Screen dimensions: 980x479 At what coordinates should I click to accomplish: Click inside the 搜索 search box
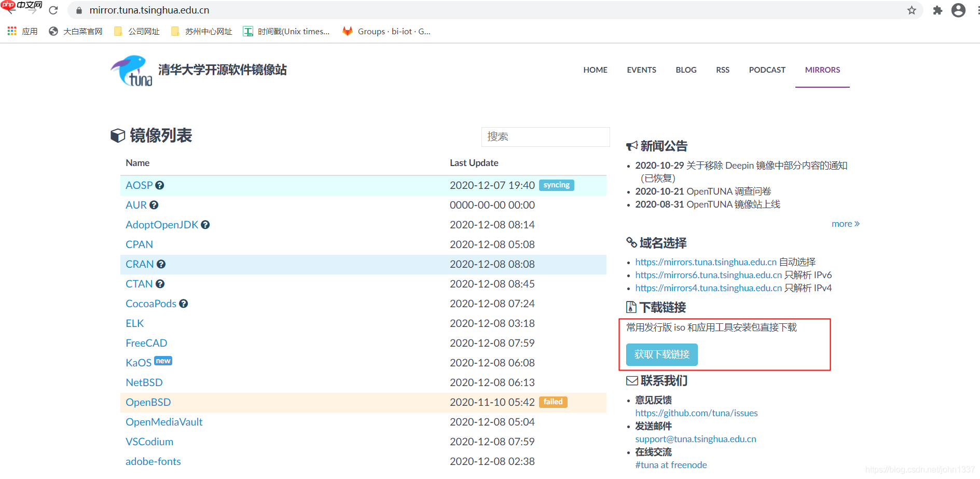[545, 136]
